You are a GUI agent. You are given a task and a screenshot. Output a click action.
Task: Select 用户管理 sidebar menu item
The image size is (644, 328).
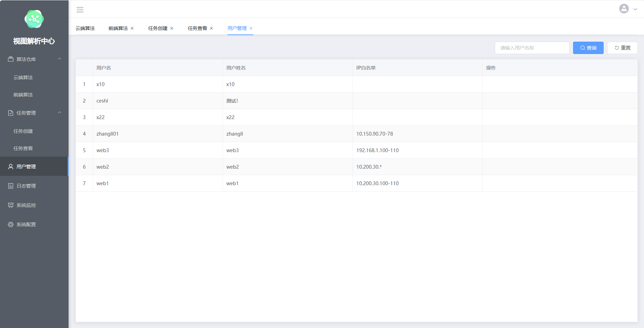point(34,166)
